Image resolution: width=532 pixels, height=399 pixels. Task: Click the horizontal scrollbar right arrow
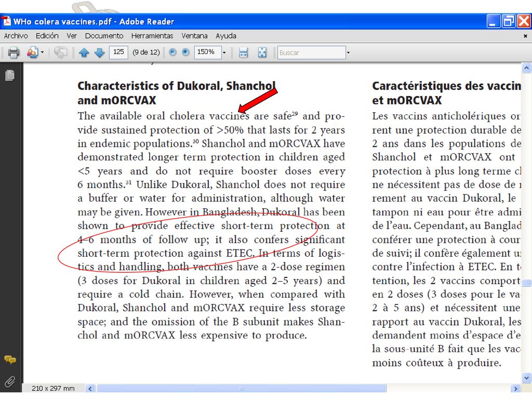(x=515, y=389)
